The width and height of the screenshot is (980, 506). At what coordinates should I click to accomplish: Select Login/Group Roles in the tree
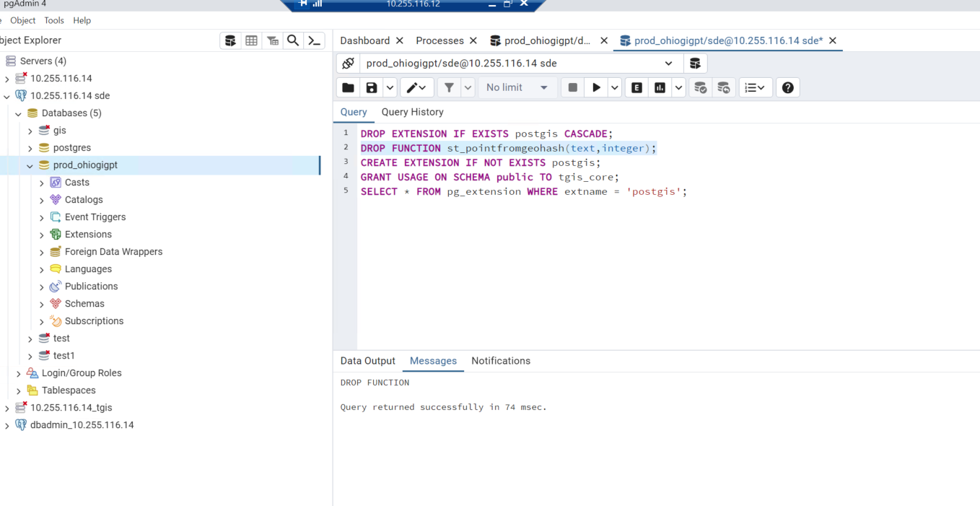coord(81,373)
